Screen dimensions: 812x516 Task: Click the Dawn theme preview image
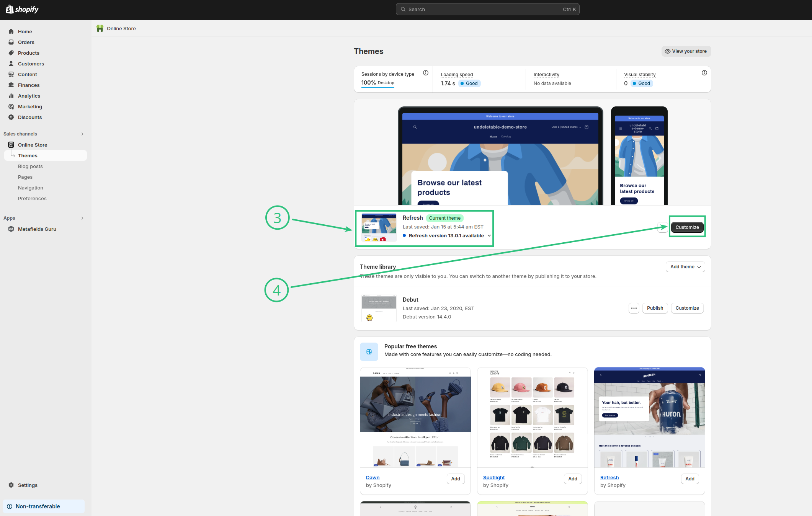(x=415, y=418)
